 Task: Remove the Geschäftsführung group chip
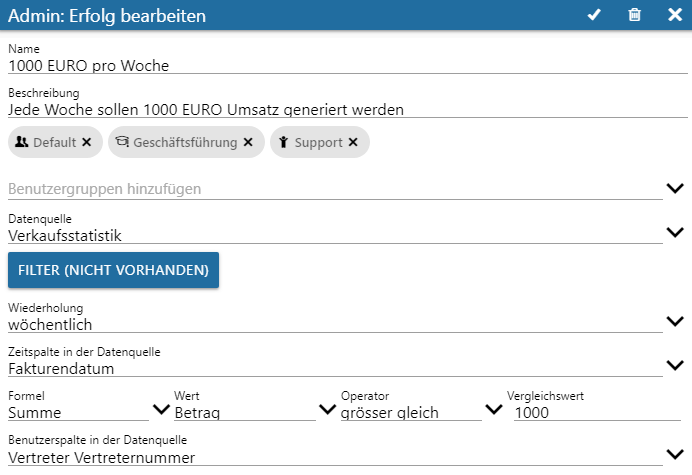click(248, 142)
